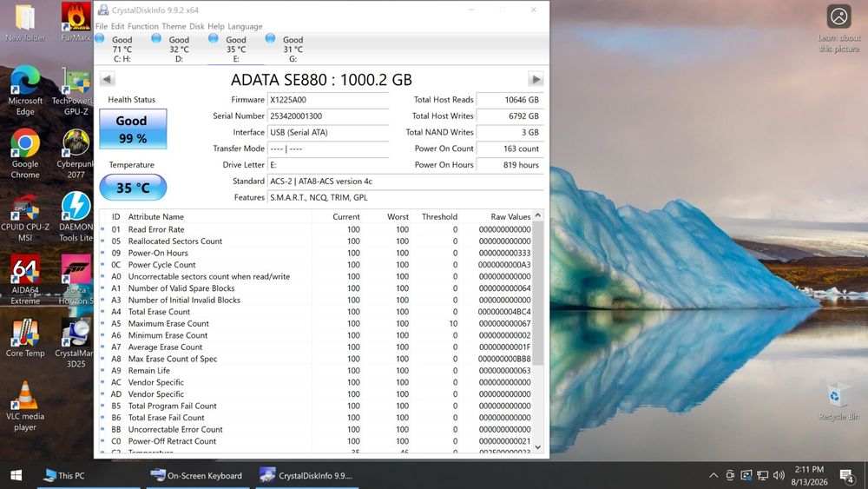Open the Windows Start menu
The height and width of the screenshot is (489, 868).
tap(16, 475)
